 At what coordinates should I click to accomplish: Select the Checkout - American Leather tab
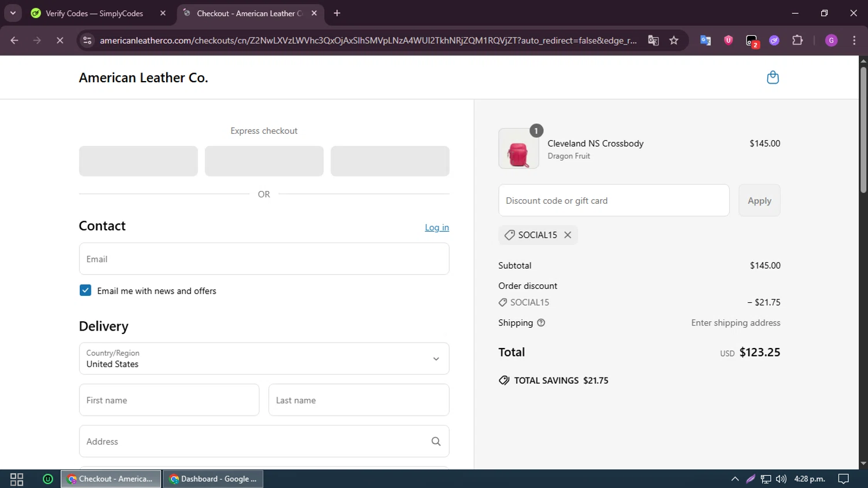[251, 13]
